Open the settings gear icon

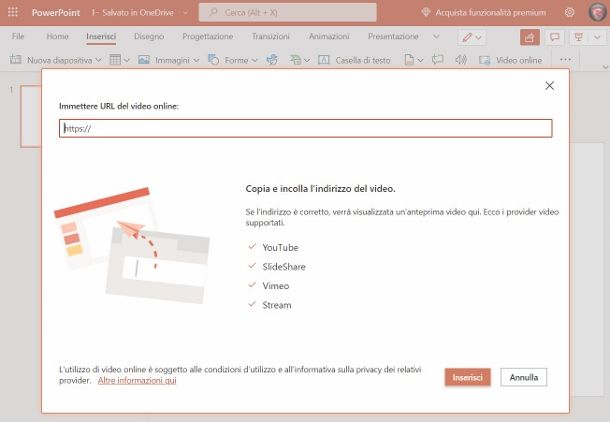pos(569,12)
